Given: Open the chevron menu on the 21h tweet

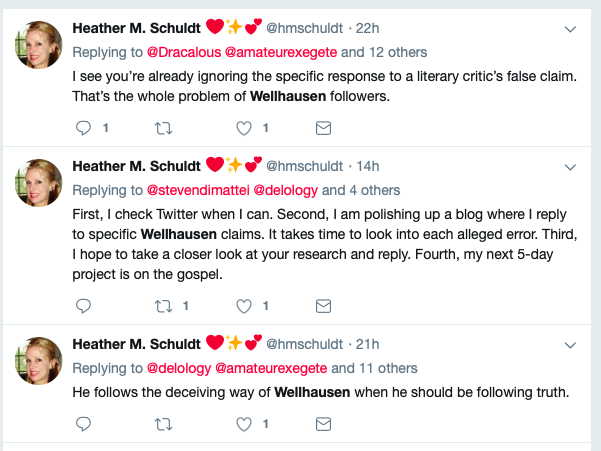Looking at the screenshot, I should [x=570, y=345].
